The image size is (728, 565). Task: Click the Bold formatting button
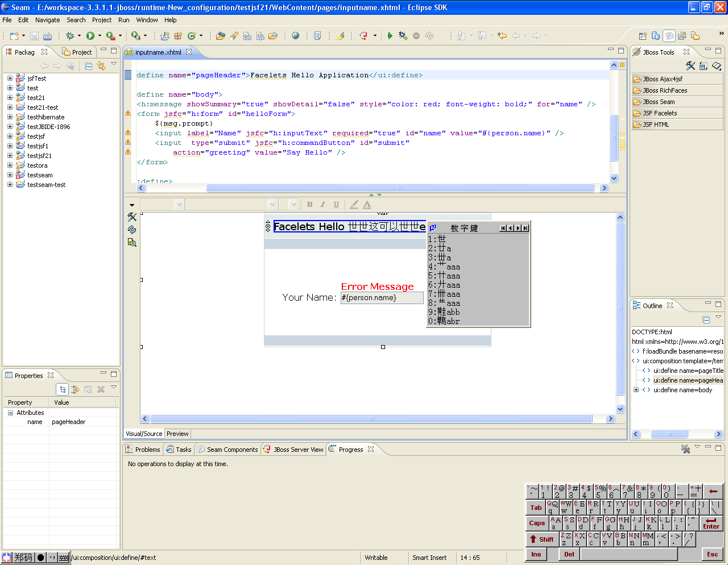pyautogui.click(x=309, y=205)
